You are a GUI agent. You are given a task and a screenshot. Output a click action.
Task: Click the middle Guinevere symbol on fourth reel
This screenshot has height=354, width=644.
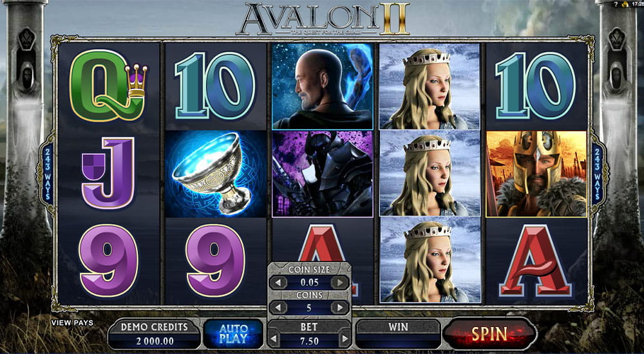click(429, 174)
